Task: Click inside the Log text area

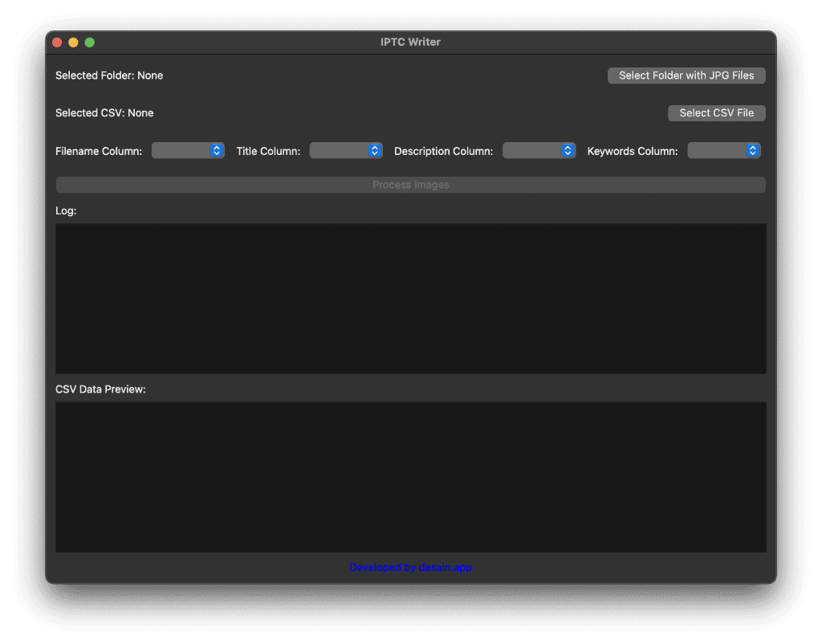Action: (x=410, y=298)
